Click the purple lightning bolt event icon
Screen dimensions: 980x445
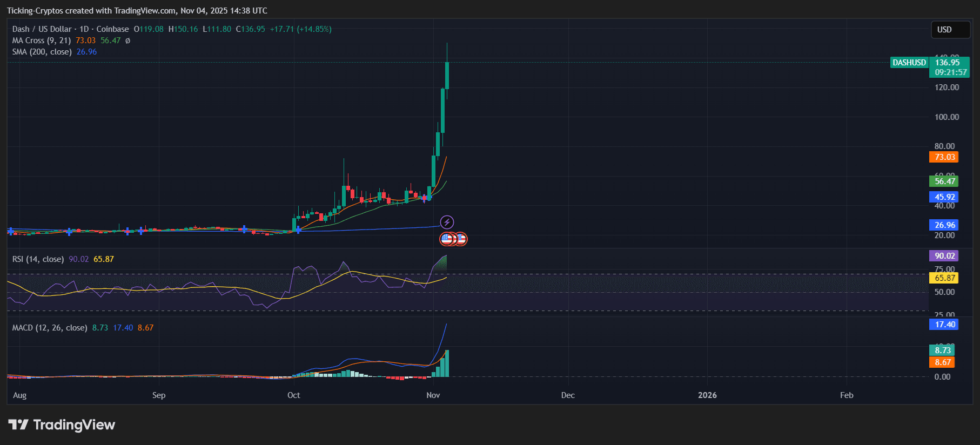447,222
